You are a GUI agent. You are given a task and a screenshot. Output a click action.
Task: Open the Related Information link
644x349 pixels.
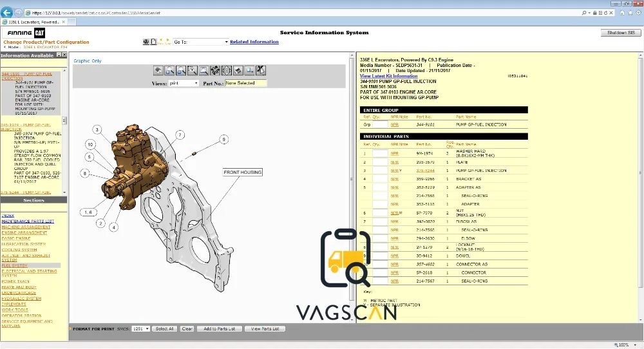point(254,42)
